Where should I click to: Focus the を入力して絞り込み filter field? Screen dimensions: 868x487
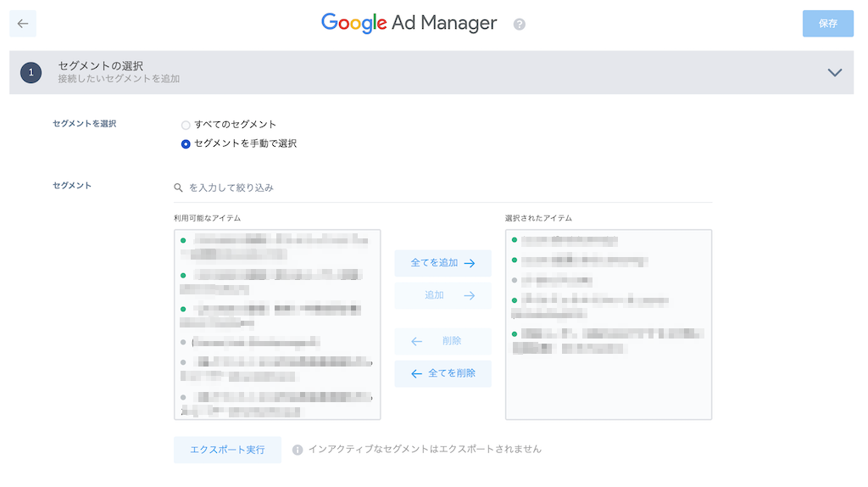point(442,188)
